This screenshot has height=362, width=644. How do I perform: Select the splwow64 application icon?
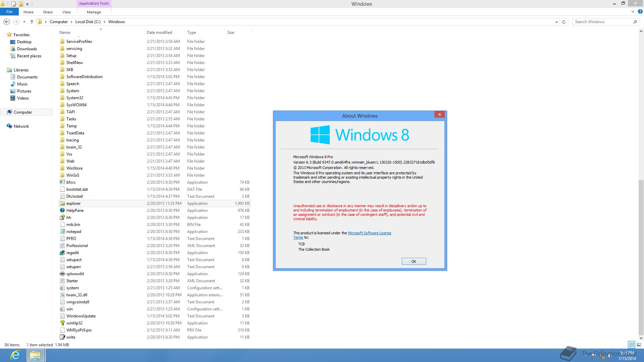click(x=62, y=274)
